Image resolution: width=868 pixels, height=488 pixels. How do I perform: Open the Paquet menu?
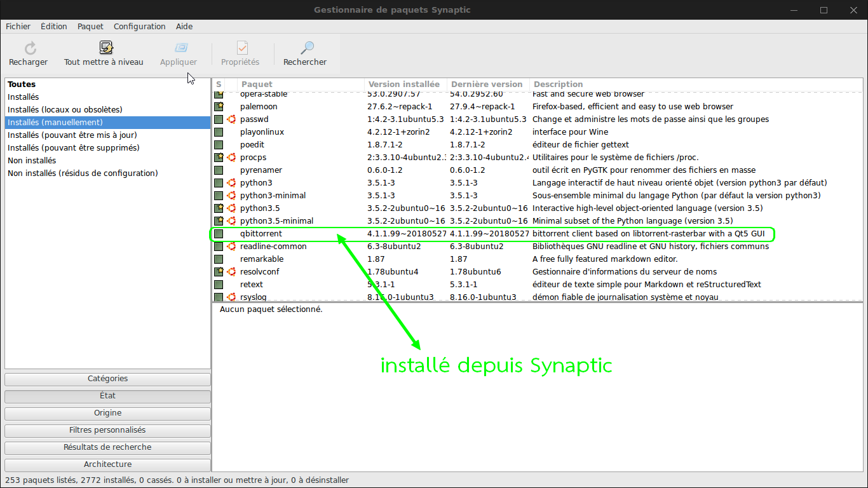[90, 27]
